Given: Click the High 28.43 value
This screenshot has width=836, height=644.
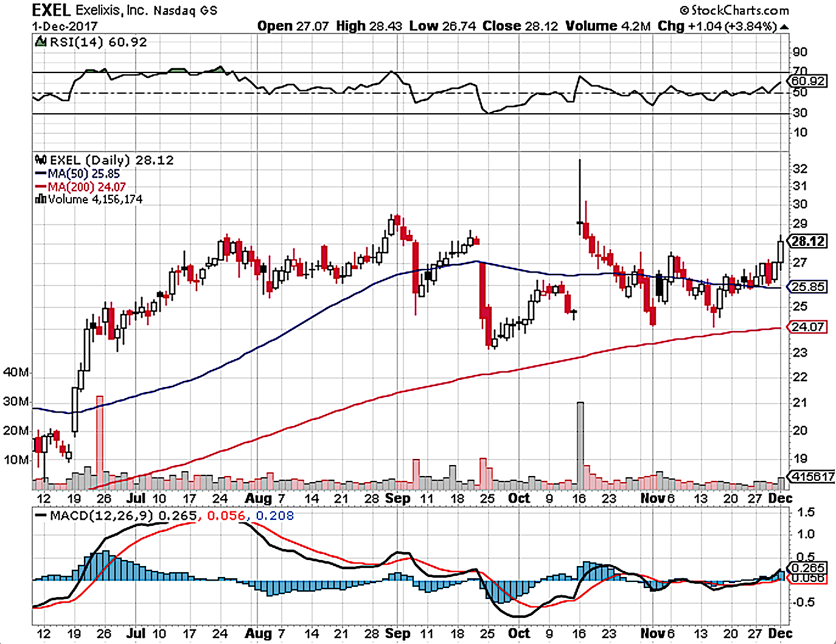Looking at the screenshot, I should click(x=369, y=26).
